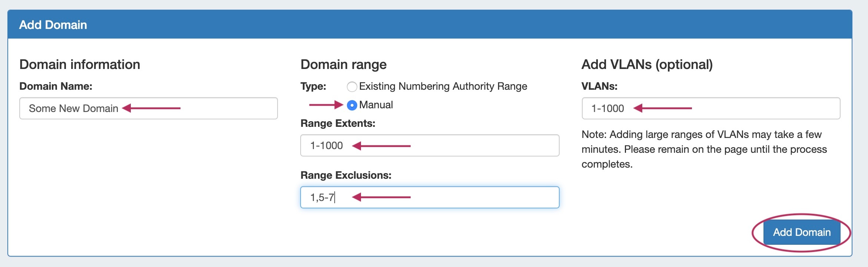The image size is (868, 267).
Task: Click the Manual option label text
Action: click(x=376, y=105)
